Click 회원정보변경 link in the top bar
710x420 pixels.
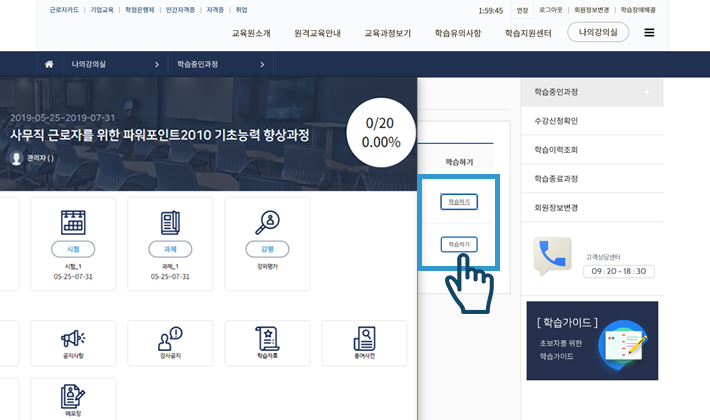[x=591, y=10]
